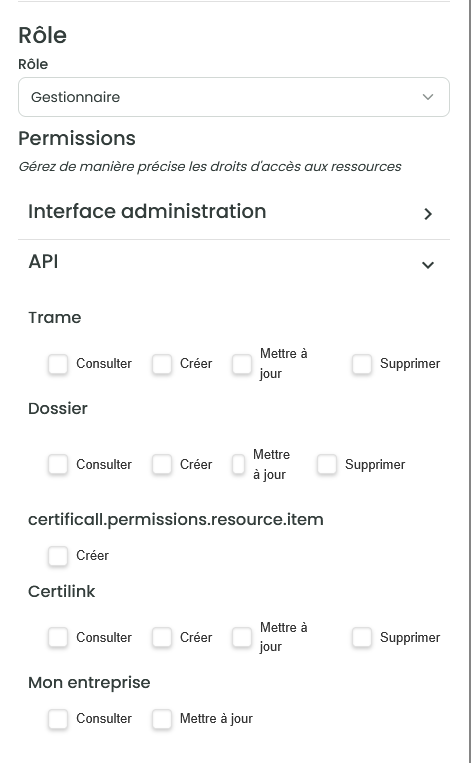Enable Supprimer permission for Trame
This screenshot has width=472, height=763.
tap(362, 363)
